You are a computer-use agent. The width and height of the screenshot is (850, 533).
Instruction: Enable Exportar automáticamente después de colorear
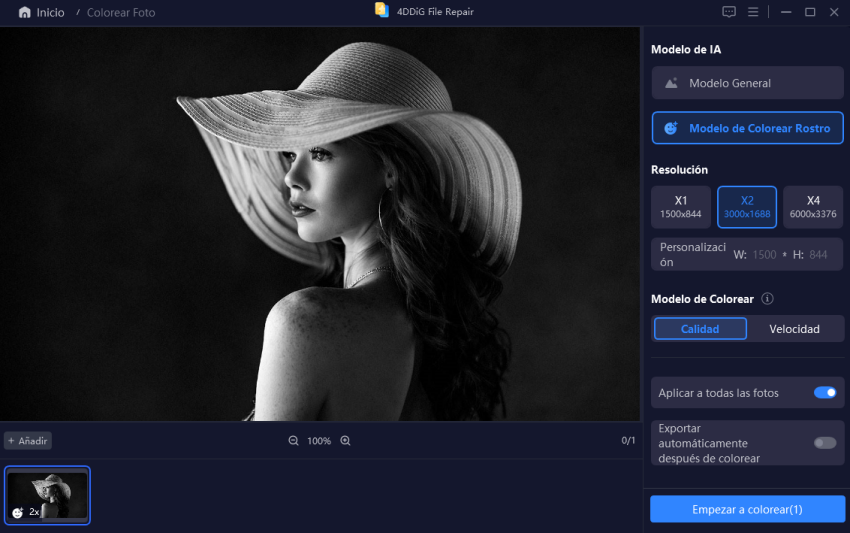click(x=825, y=443)
